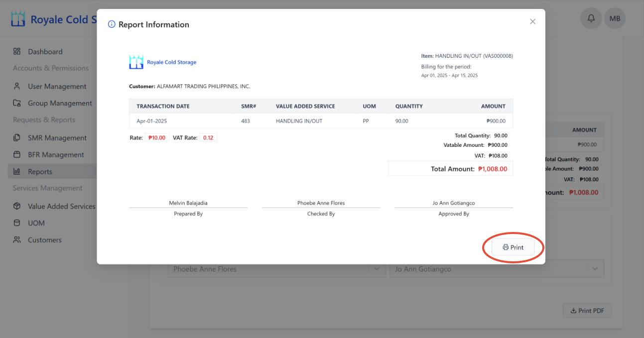Click the PP unit cell
The height and width of the screenshot is (338, 644).
point(366,121)
